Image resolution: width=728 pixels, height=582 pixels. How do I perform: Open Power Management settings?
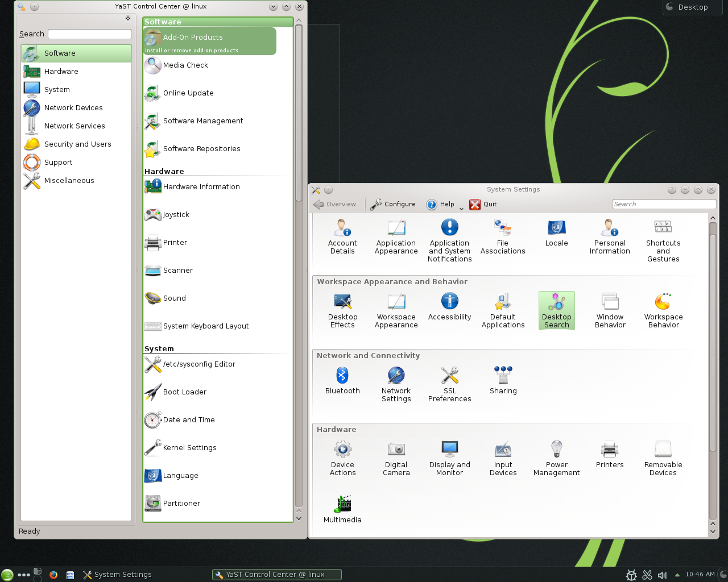(557, 459)
